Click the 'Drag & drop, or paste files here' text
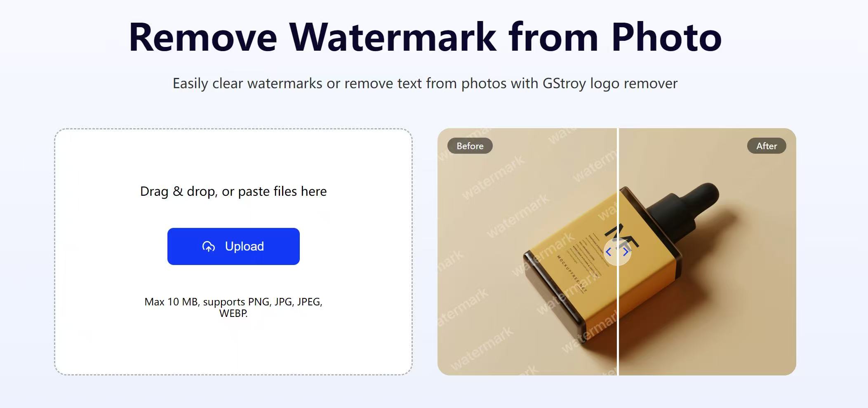 [x=233, y=191]
